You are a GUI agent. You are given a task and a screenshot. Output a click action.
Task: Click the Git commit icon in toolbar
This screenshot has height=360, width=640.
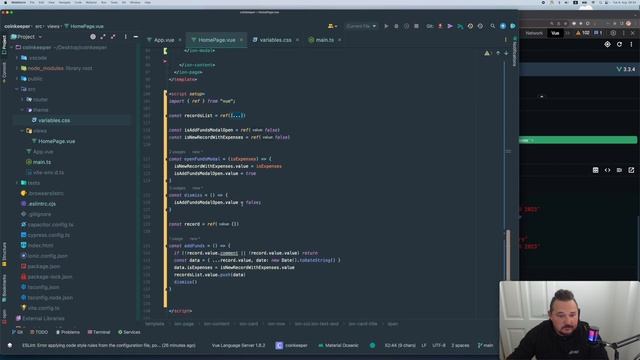[x=450, y=26]
